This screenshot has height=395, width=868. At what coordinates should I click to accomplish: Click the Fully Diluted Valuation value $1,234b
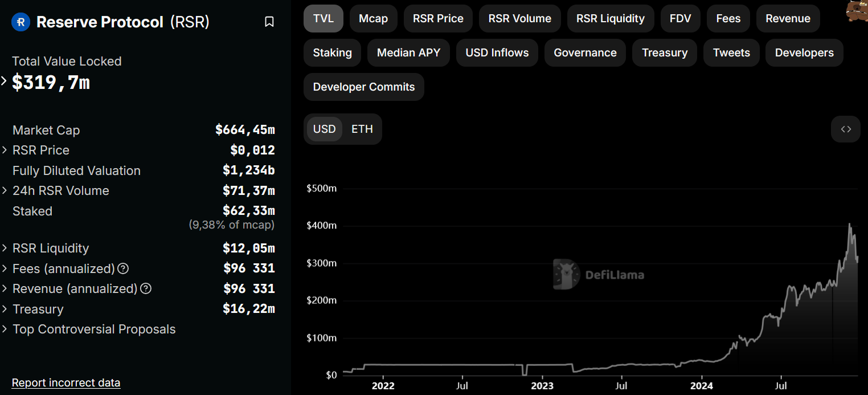coord(249,170)
